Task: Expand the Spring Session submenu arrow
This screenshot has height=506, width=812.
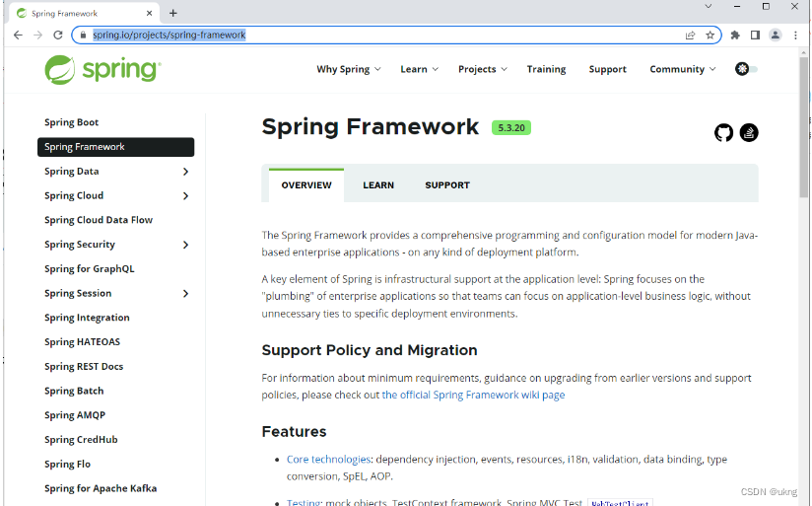Action: tap(185, 293)
